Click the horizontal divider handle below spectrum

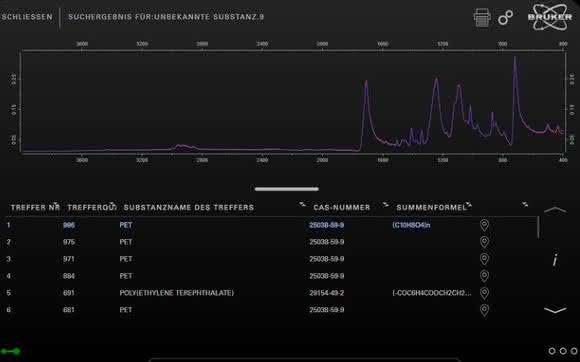287,189
